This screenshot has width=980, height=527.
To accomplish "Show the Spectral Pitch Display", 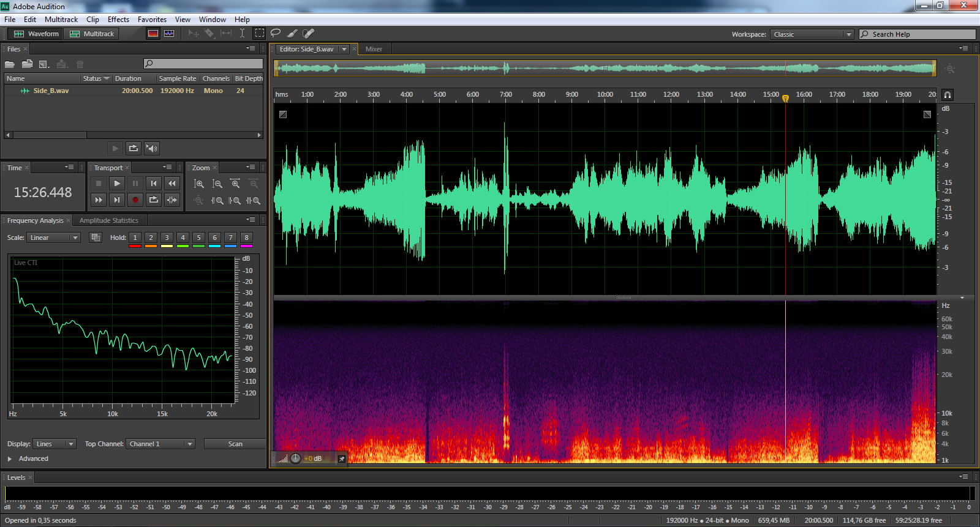I will [x=169, y=34].
